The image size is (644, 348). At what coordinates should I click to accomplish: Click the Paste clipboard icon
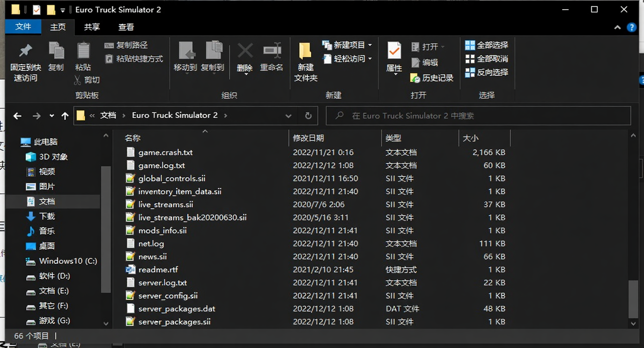point(83,51)
